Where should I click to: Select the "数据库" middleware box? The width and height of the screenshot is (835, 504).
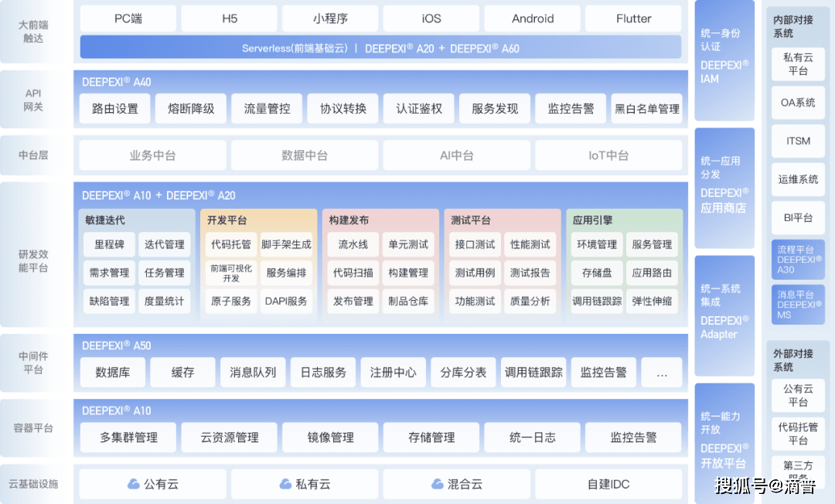(x=112, y=372)
